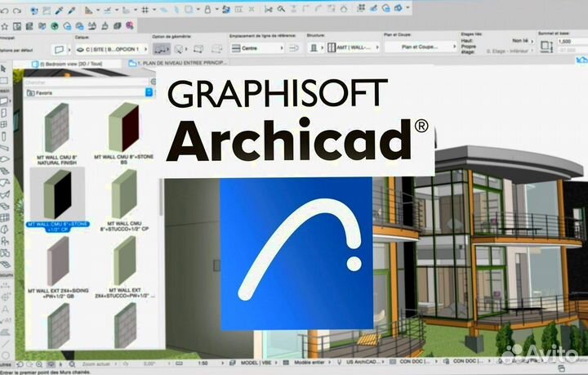The height and width of the screenshot is (375, 588).
Task: Open the Plan et Coupe button
Action: tap(421, 47)
